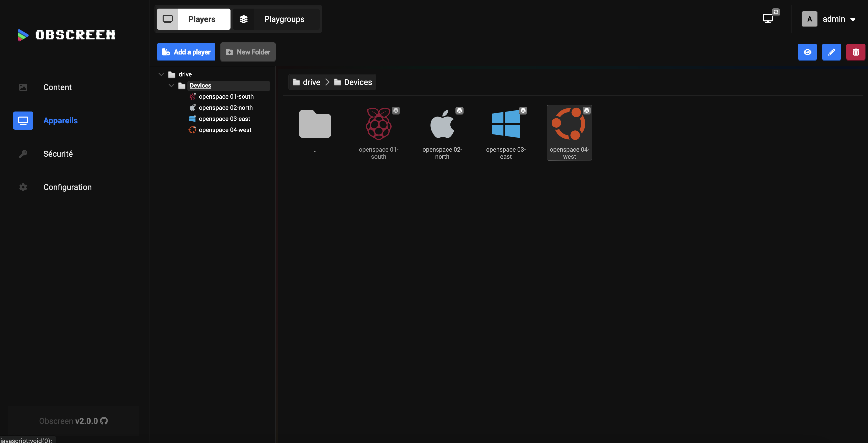Select the Raspberry Pi player openspace 01-south
Viewport: 868px width, 443px height.
(378, 124)
